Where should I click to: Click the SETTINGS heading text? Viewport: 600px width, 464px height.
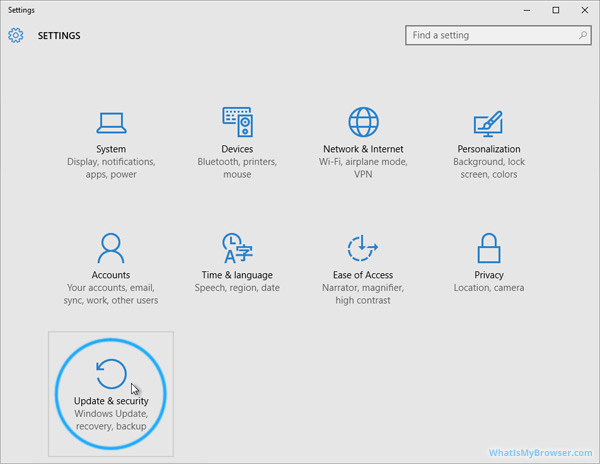[x=59, y=36]
